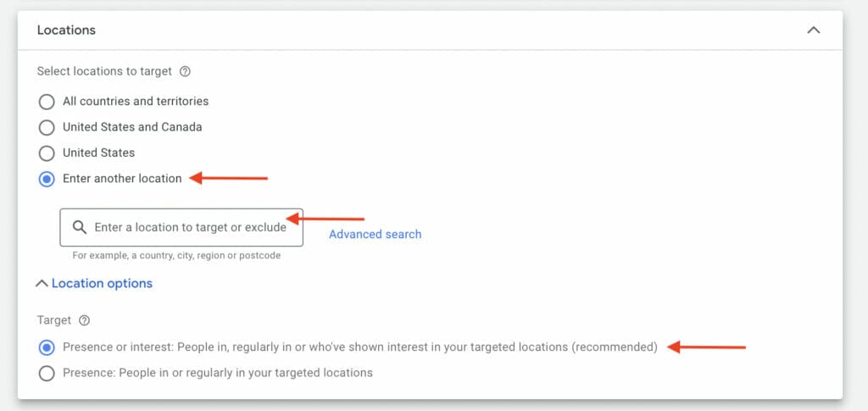Screen dimensions: 868x411
Task: Click the Location options link text
Action: click(102, 283)
